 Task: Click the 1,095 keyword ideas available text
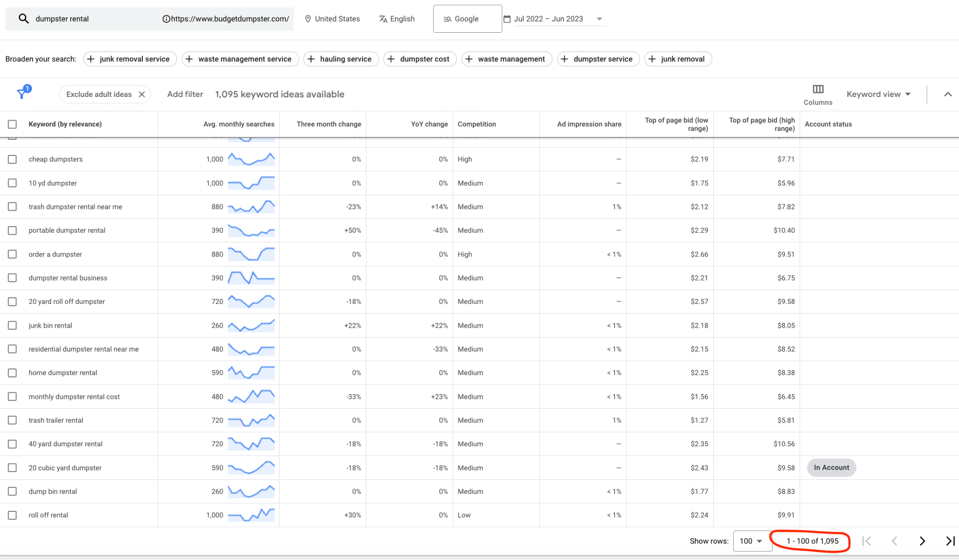coord(280,94)
